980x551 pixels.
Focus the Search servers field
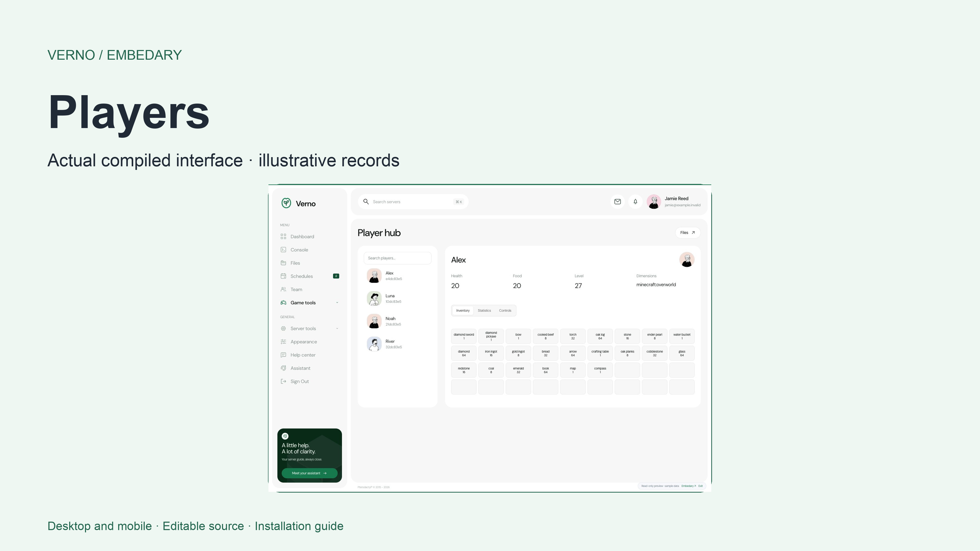pos(413,202)
